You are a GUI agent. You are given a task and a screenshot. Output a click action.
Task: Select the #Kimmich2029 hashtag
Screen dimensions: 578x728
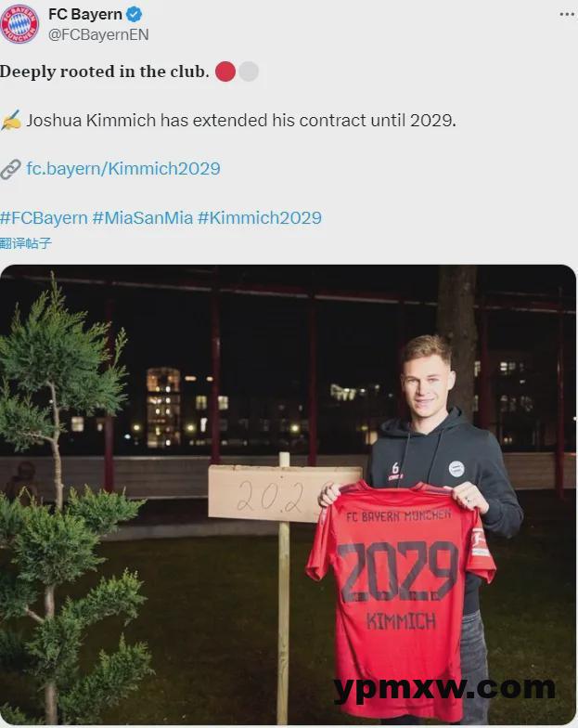pyautogui.click(x=260, y=217)
